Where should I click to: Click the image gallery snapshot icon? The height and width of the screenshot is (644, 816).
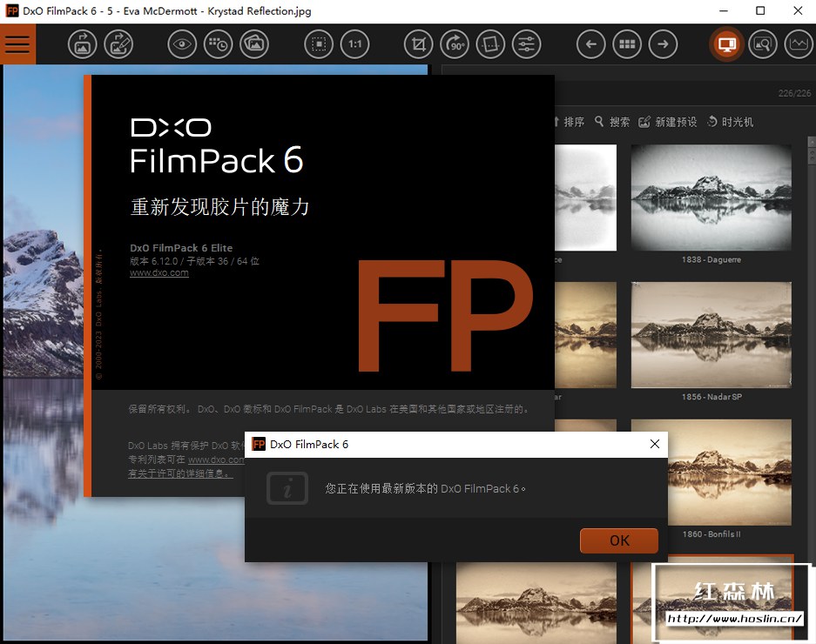click(x=254, y=44)
